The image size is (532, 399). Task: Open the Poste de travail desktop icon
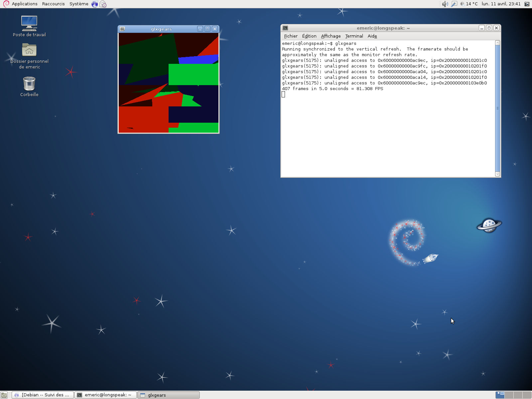click(x=29, y=23)
